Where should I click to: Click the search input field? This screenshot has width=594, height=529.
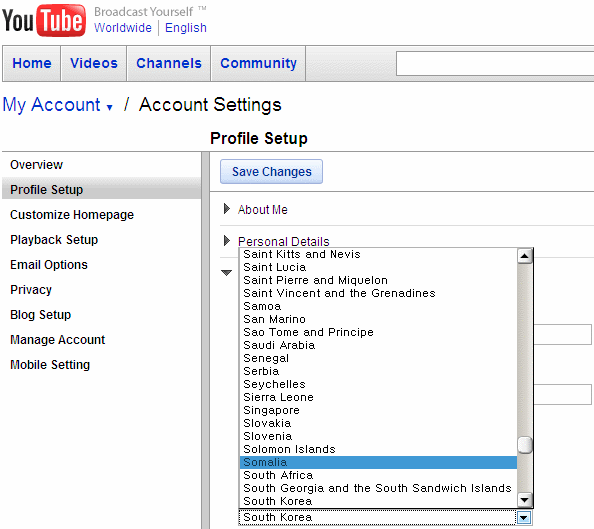pos(495,63)
